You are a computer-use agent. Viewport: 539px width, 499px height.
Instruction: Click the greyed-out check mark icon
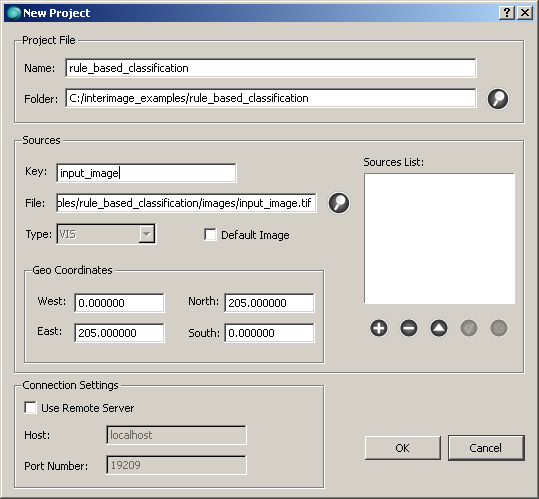[469, 328]
